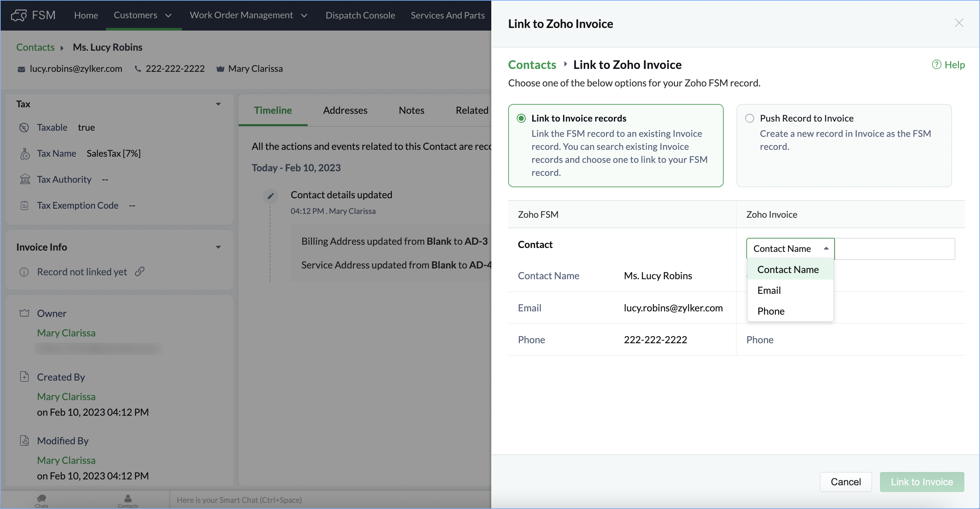Open Mary Clarissa link under Modified By
This screenshot has height=509, width=980.
pos(66,460)
